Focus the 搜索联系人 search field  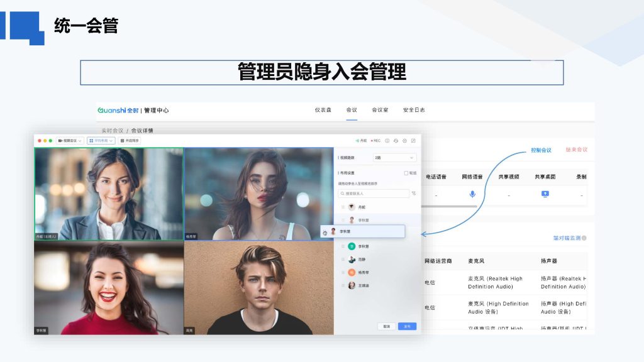pyautogui.click(x=374, y=194)
